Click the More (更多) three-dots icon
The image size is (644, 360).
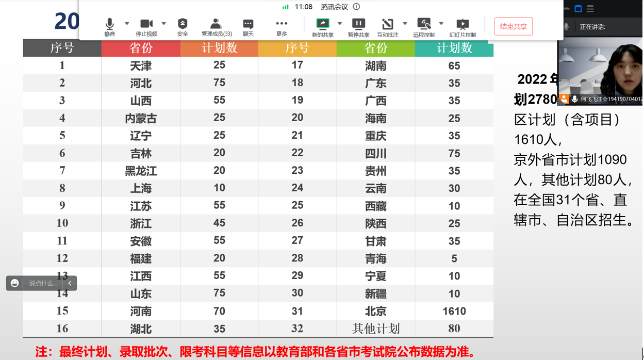(282, 24)
